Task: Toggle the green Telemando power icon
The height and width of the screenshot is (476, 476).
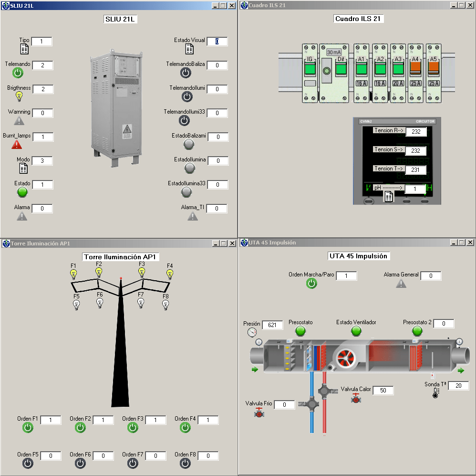Action: 18,73
